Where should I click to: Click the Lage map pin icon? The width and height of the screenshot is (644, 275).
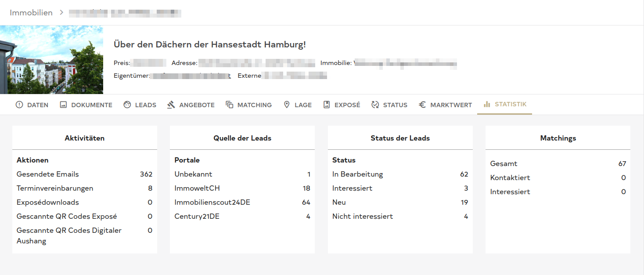point(287,105)
